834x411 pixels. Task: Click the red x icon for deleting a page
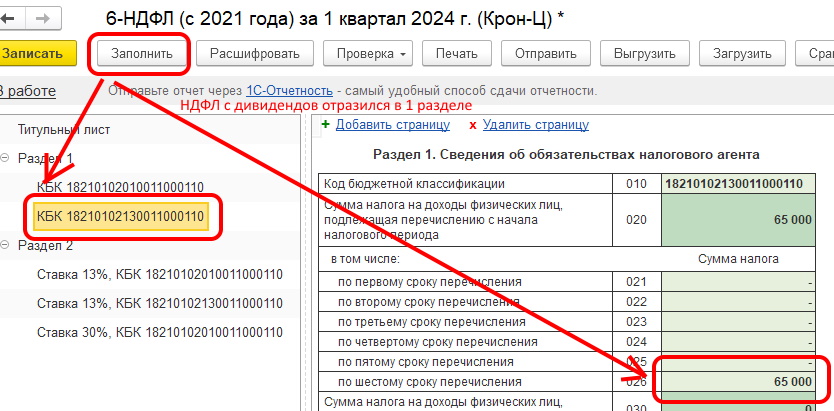472,125
